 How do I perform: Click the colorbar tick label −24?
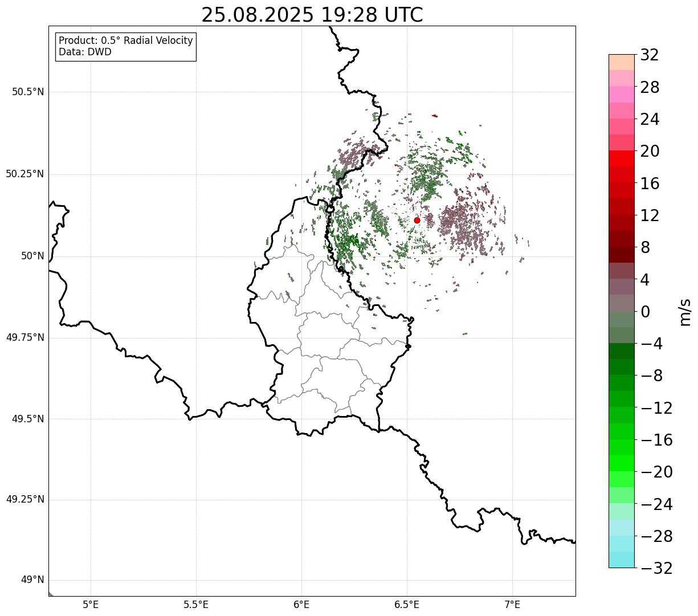coord(656,504)
